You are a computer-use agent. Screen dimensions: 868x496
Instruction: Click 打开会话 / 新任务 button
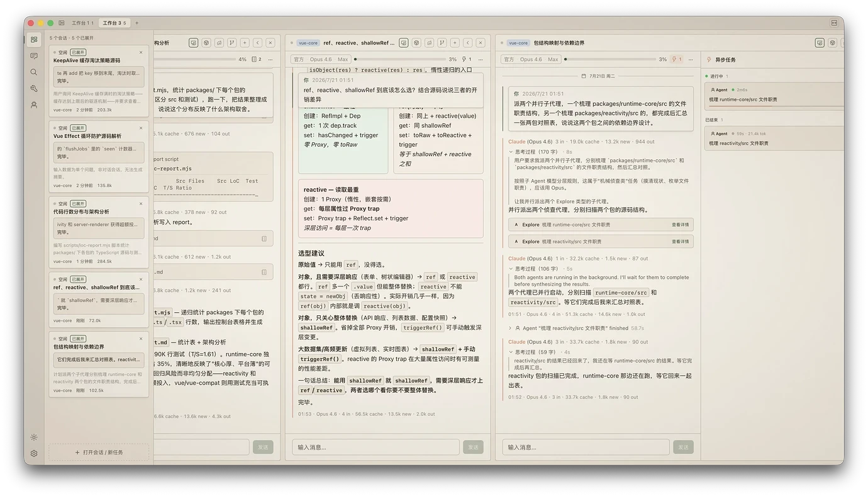click(x=99, y=452)
